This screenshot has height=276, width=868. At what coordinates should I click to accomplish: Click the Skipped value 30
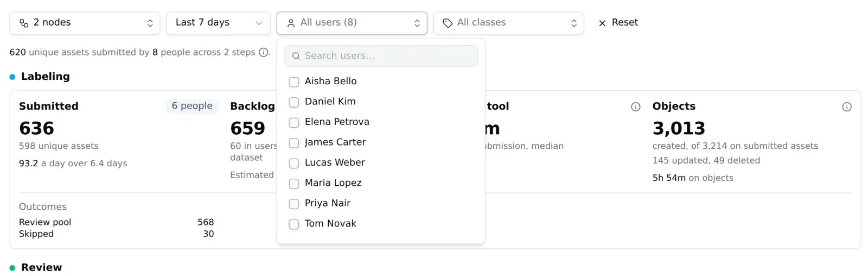pos(208,234)
